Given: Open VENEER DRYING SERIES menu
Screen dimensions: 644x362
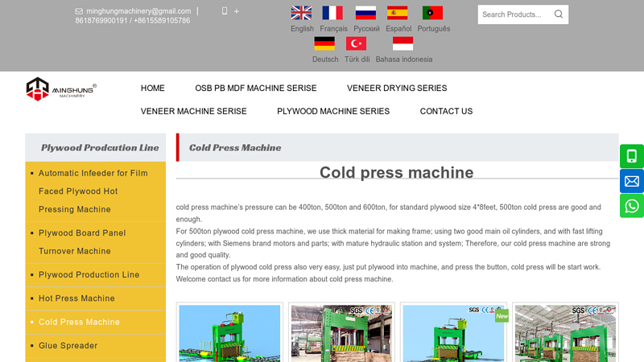Looking at the screenshot, I should pos(397,88).
